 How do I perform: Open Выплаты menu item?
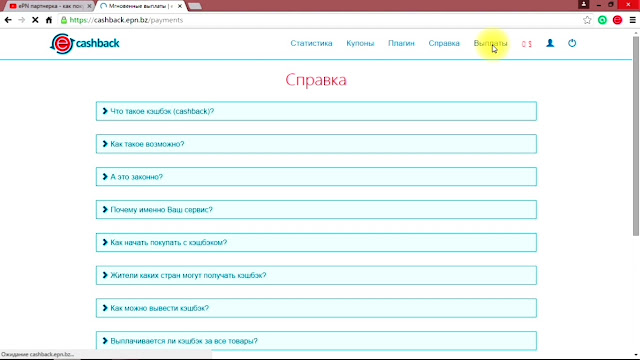point(490,43)
